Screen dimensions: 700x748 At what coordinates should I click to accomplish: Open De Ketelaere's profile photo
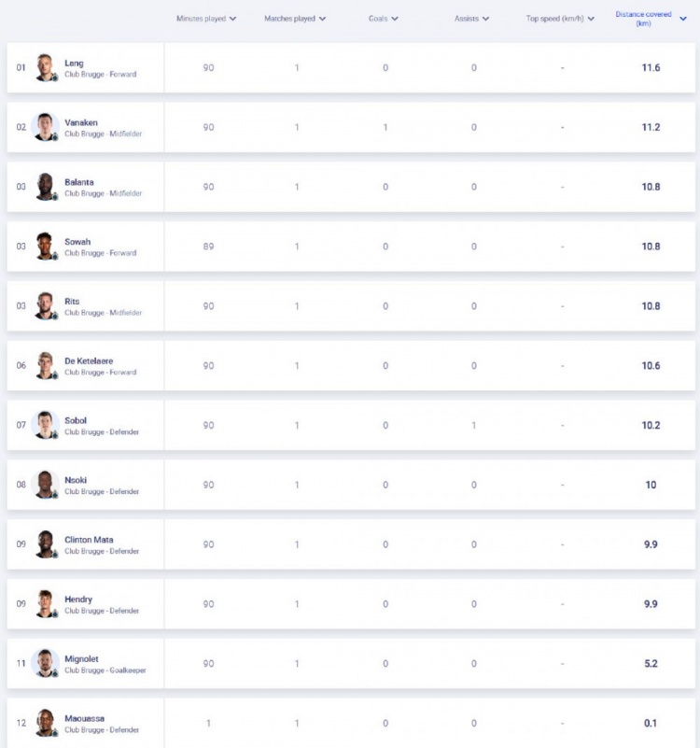[x=46, y=365]
